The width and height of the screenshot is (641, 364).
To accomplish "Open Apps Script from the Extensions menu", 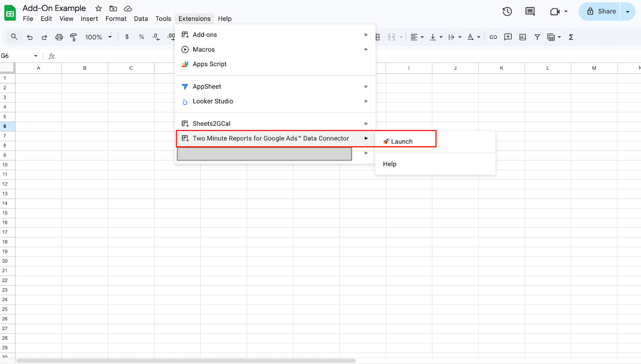I will tap(210, 64).
